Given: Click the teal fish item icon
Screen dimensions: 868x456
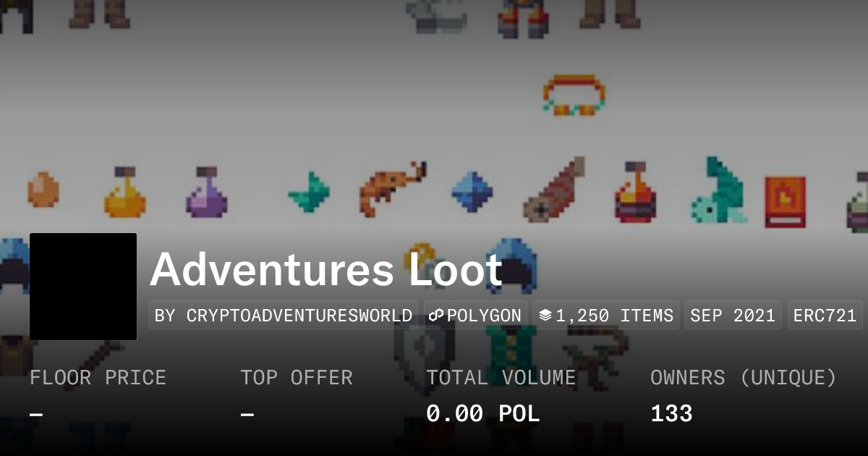Looking at the screenshot, I should click(x=719, y=190).
